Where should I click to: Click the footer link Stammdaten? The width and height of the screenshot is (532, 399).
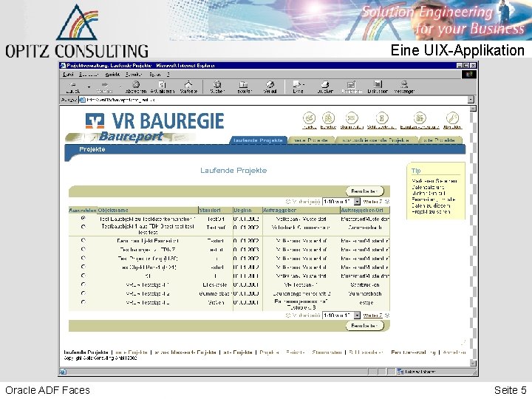(x=327, y=352)
